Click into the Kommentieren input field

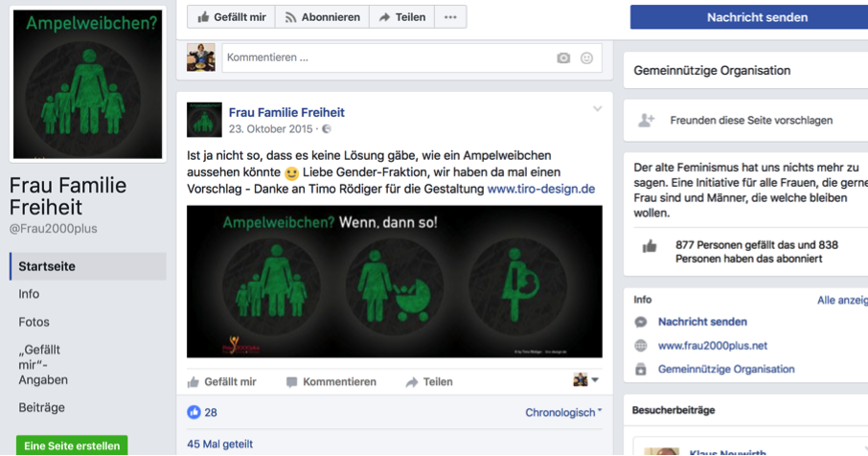pyautogui.click(x=387, y=57)
